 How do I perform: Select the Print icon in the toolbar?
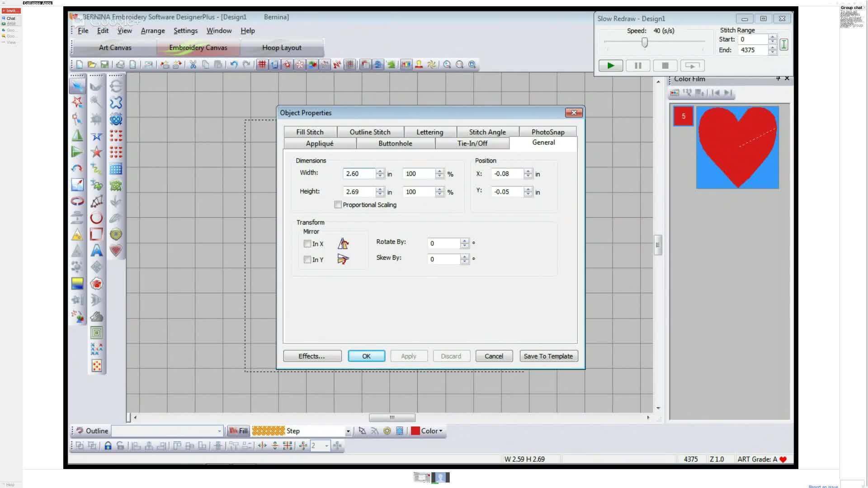120,65
